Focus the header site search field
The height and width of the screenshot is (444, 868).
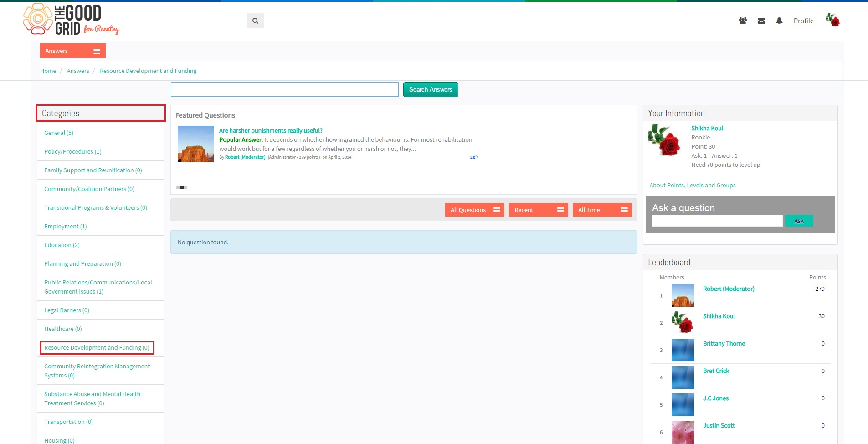[187, 21]
